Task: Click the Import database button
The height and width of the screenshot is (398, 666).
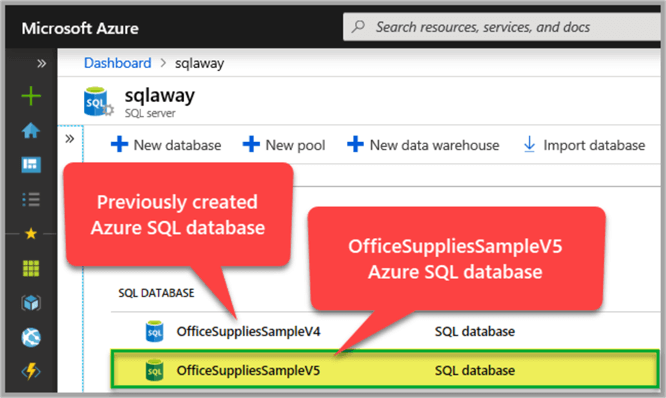Action: [584, 145]
